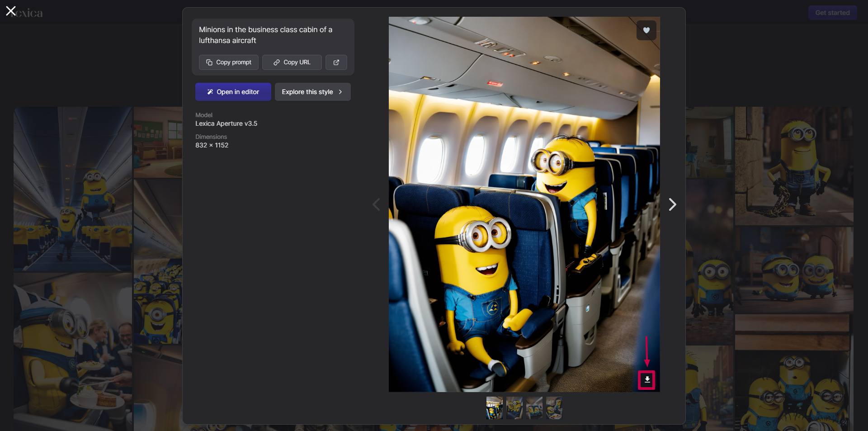Open prompt in new tab icon
Image resolution: width=868 pixels, height=431 pixels.
pyautogui.click(x=336, y=62)
